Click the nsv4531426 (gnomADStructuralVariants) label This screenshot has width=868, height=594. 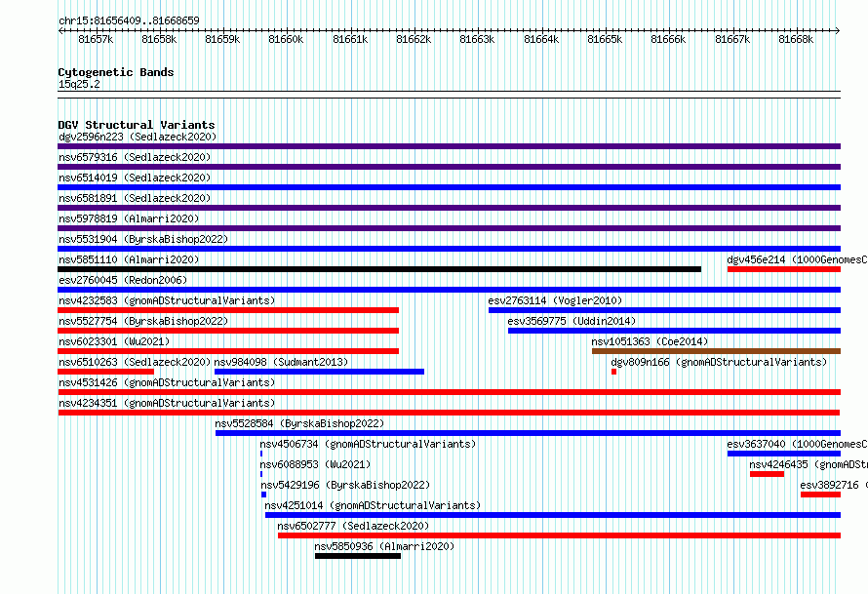click(167, 382)
